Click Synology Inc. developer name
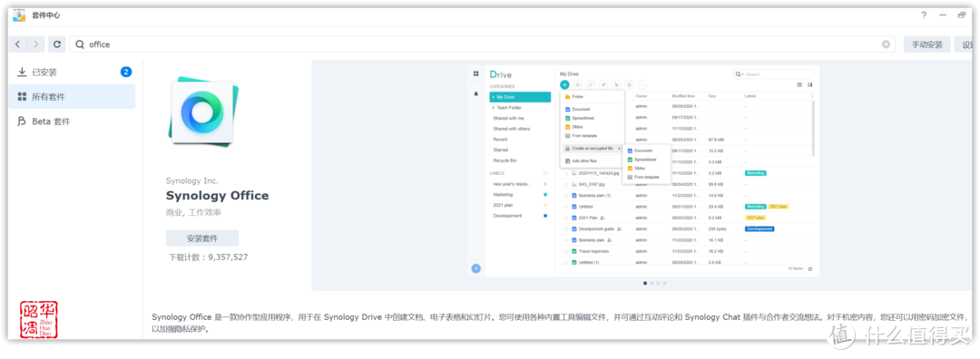The width and height of the screenshot is (980, 359). pyautogui.click(x=191, y=180)
